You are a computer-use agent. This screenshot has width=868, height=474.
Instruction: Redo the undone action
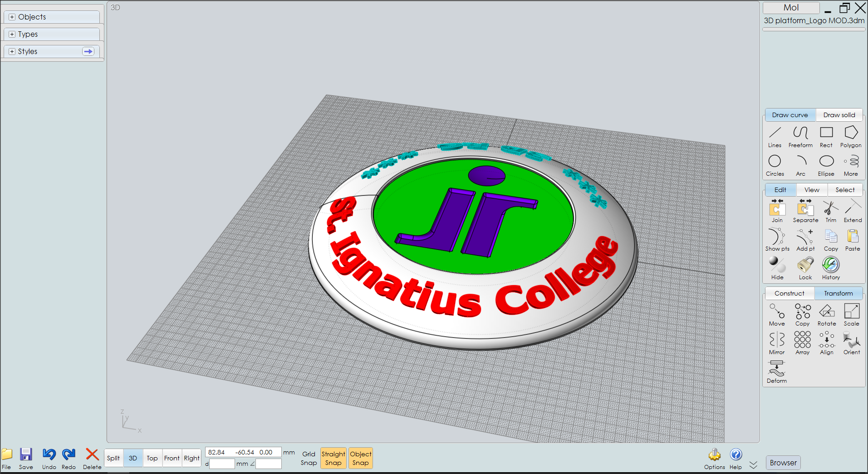tap(69, 459)
